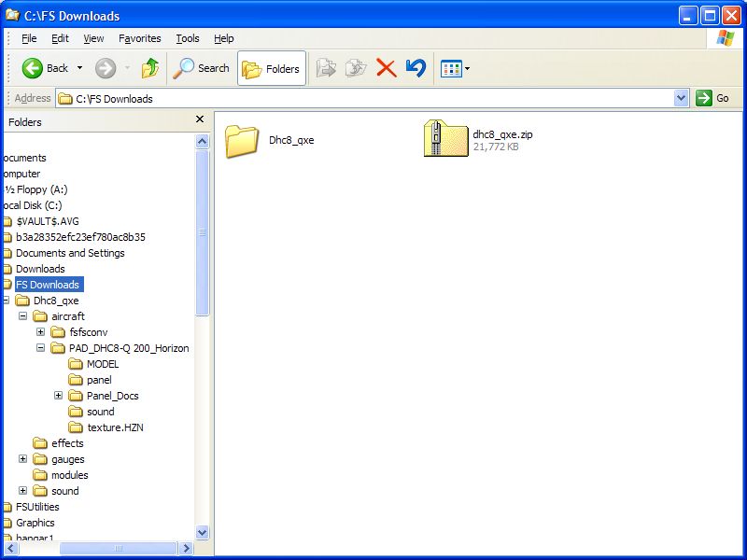
Task: Open the Tools menu
Action: (188, 38)
